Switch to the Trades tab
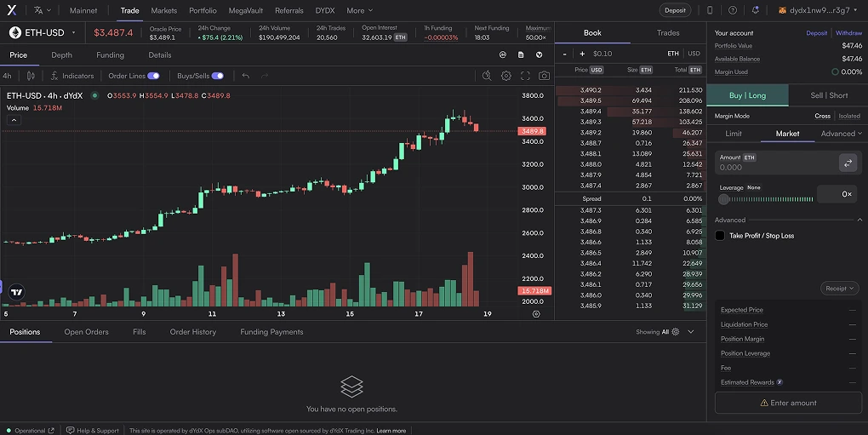The image size is (868, 435). point(668,32)
